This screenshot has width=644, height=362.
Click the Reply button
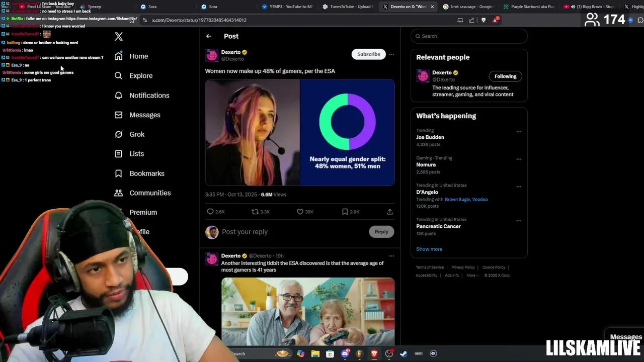(381, 232)
